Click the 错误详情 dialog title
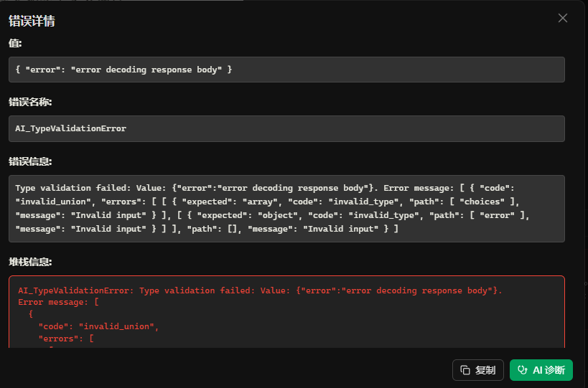 point(32,21)
